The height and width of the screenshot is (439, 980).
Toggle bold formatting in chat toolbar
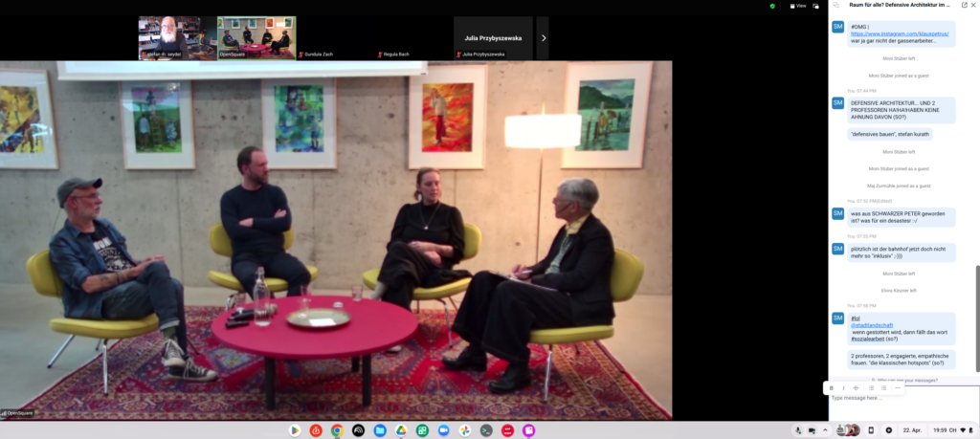(832, 387)
